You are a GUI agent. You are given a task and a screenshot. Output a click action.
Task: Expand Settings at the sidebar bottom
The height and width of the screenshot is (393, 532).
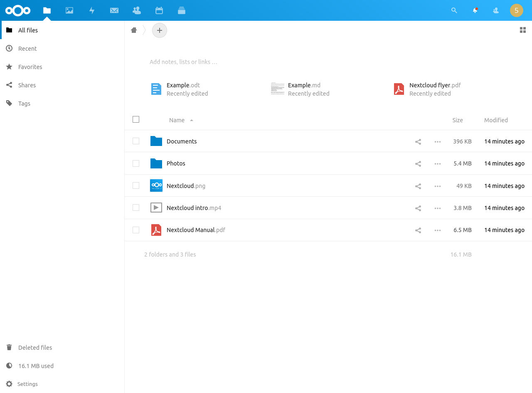[62, 384]
